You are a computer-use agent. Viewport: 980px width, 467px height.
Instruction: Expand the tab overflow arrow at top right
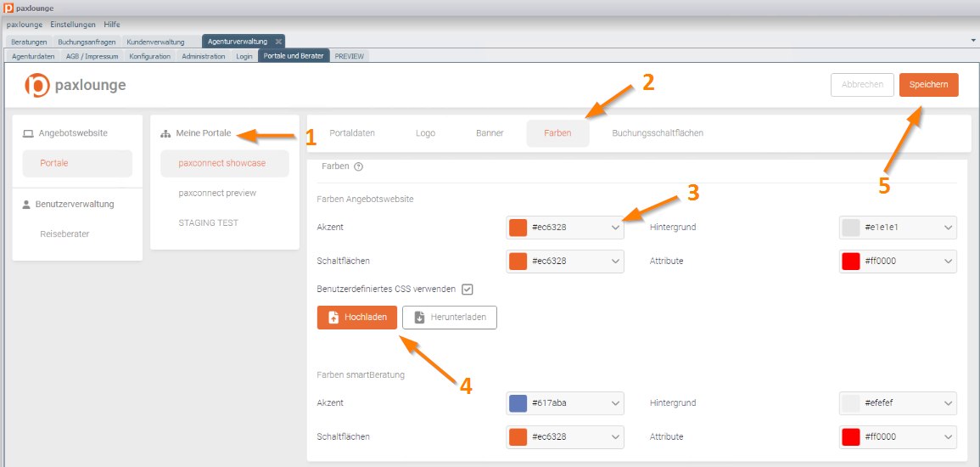[x=973, y=39]
